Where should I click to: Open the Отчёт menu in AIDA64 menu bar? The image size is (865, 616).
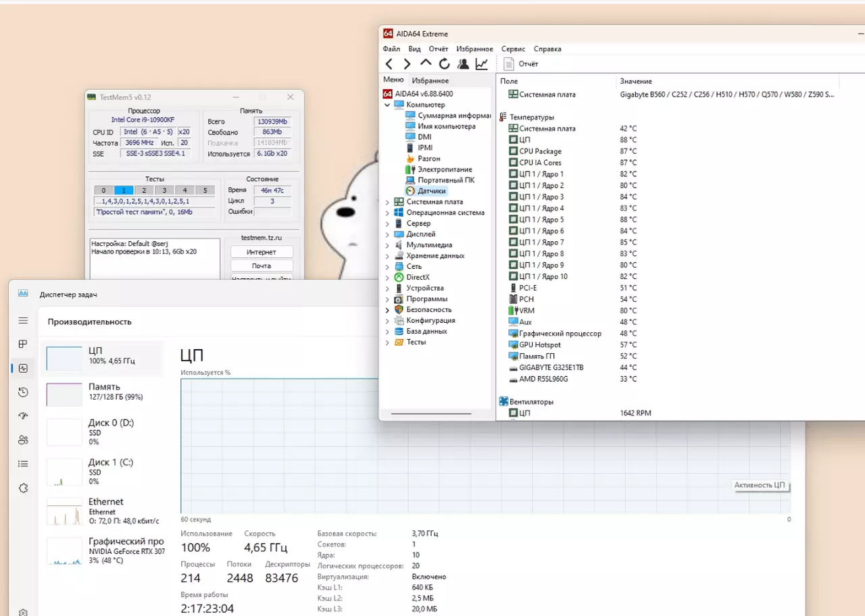point(439,49)
